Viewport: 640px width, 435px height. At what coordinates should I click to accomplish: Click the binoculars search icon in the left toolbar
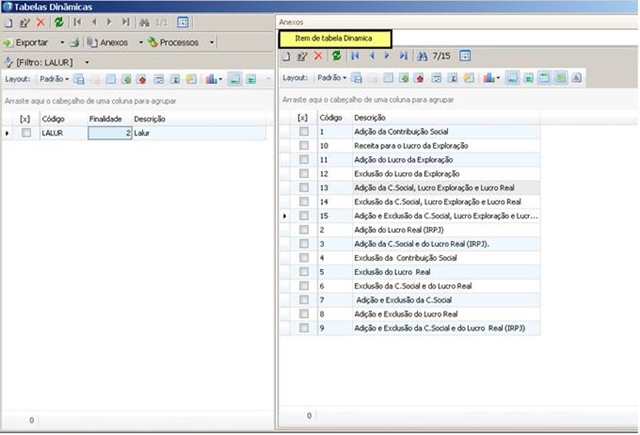pos(144,22)
